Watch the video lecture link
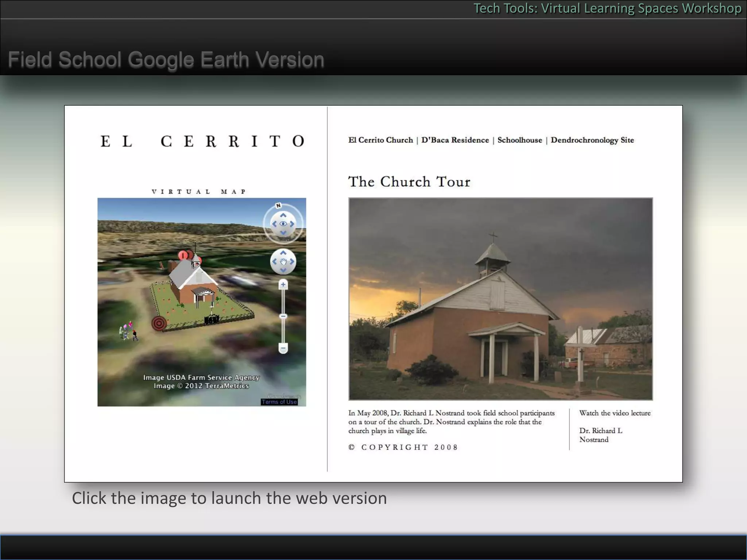This screenshot has height=560, width=747. click(615, 413)
